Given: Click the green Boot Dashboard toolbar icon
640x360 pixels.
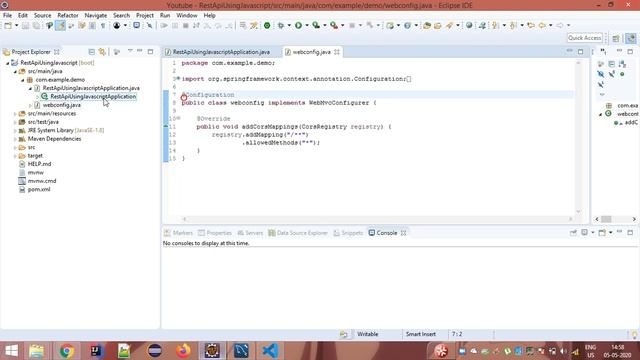Looking at the screenshot, I should 267,25.
